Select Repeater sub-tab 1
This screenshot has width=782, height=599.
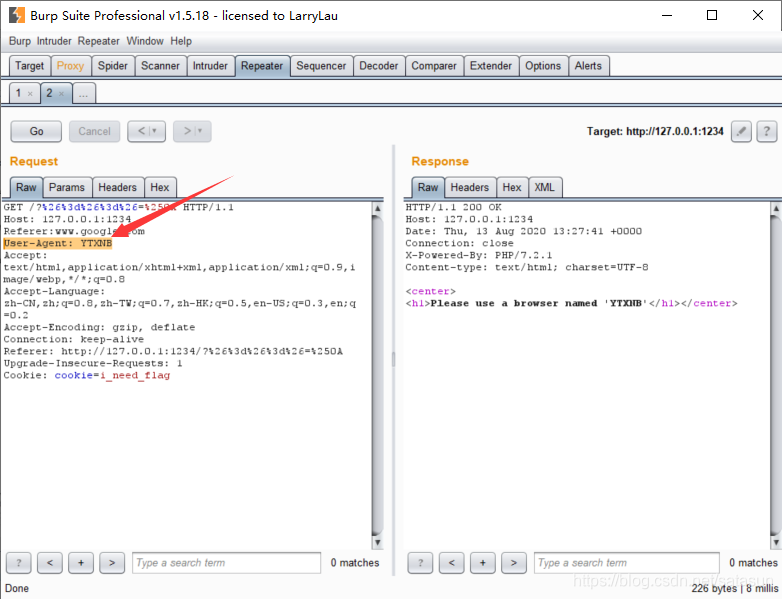pyautogui.click(x=19, y=93)
